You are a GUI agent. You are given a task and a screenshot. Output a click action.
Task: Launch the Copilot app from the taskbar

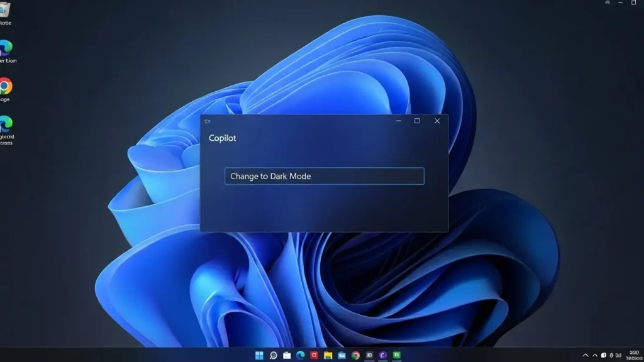pyautogui.click(x=384, y=354)
